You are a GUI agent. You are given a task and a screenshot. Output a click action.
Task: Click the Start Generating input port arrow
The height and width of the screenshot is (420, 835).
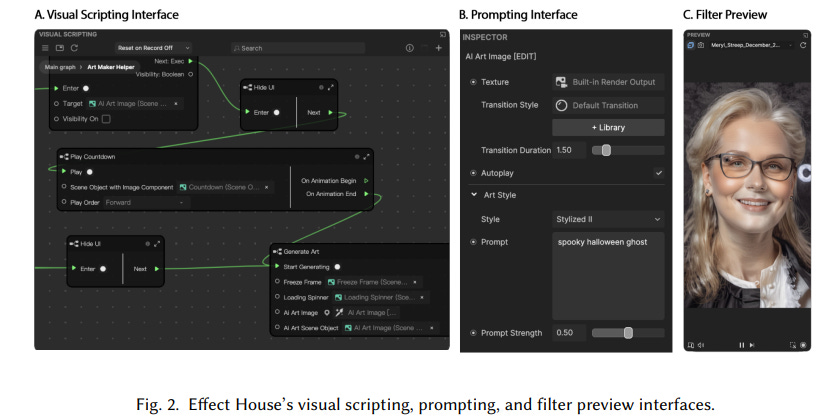[x=277, y=266]
